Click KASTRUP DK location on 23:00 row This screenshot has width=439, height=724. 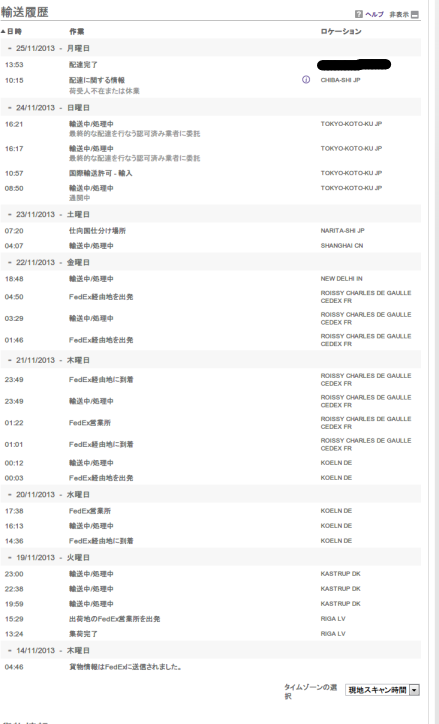point(340,573)
